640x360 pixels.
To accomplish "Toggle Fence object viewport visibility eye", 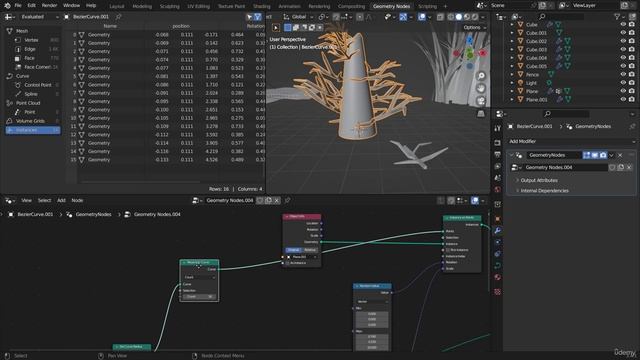I will point(623,74).
